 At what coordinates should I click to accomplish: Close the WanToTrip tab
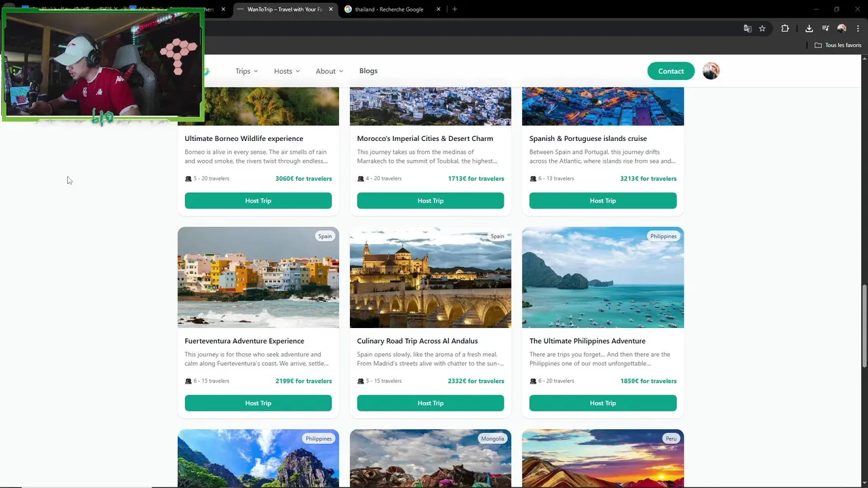pyautogui.click(x=330, y=9)
